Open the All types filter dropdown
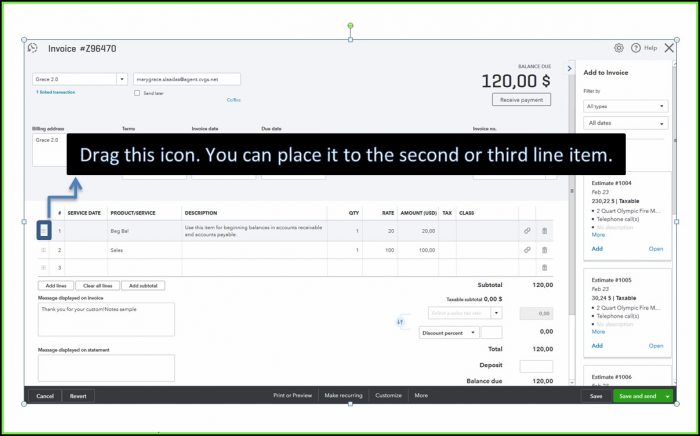This screenshot has width=700, height=436. (x=625, y=106)
